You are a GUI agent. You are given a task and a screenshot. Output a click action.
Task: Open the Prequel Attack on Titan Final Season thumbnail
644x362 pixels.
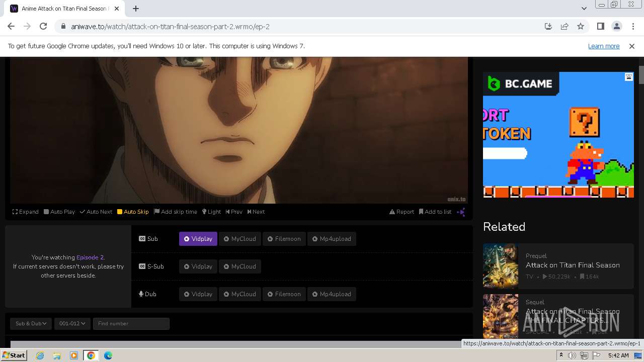coord(501,266)
